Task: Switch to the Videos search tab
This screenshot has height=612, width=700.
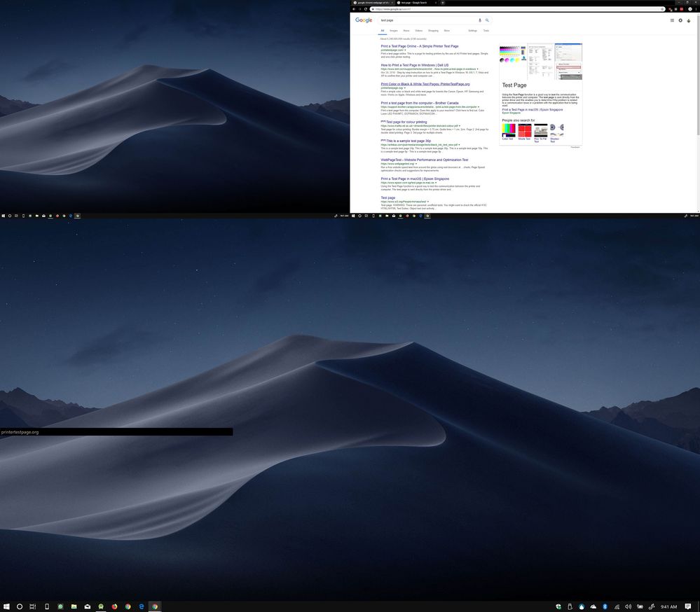Action: (x=418, y=31)
